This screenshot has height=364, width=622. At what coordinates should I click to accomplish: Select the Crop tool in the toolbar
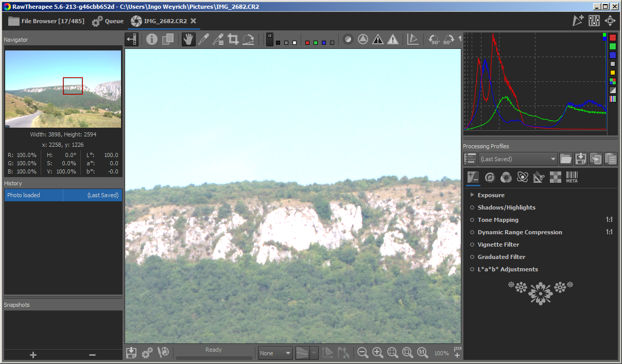tap(233, 40)
